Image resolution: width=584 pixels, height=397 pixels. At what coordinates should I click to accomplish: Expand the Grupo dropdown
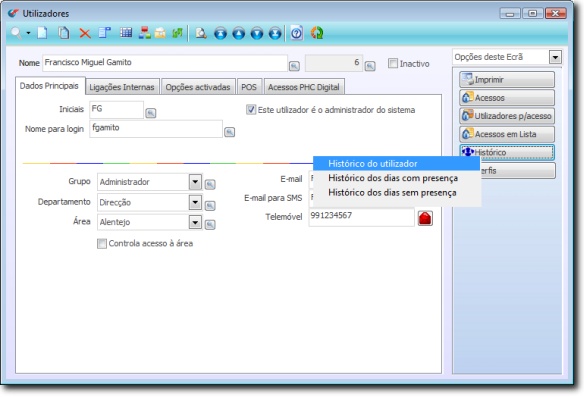(x=195, y=182)
